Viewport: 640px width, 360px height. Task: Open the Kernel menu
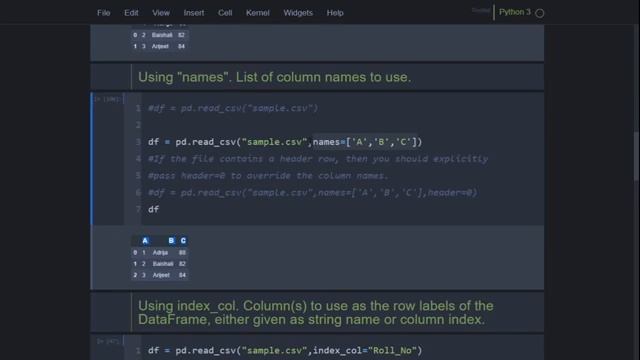click(258, 13)
